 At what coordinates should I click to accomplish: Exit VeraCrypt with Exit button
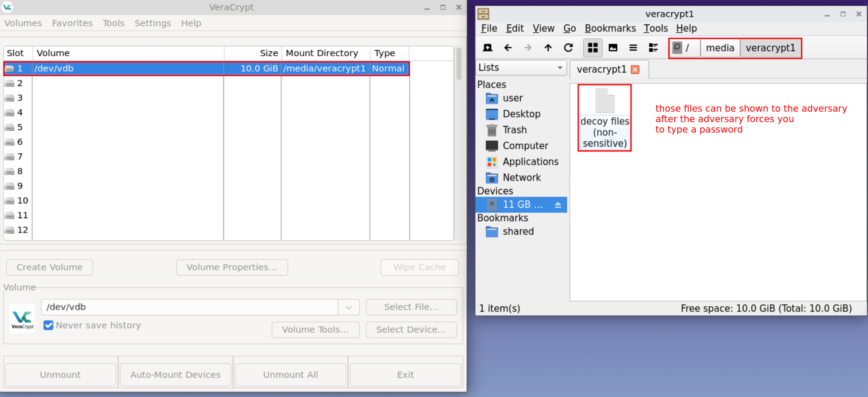[x=405, y=375]
